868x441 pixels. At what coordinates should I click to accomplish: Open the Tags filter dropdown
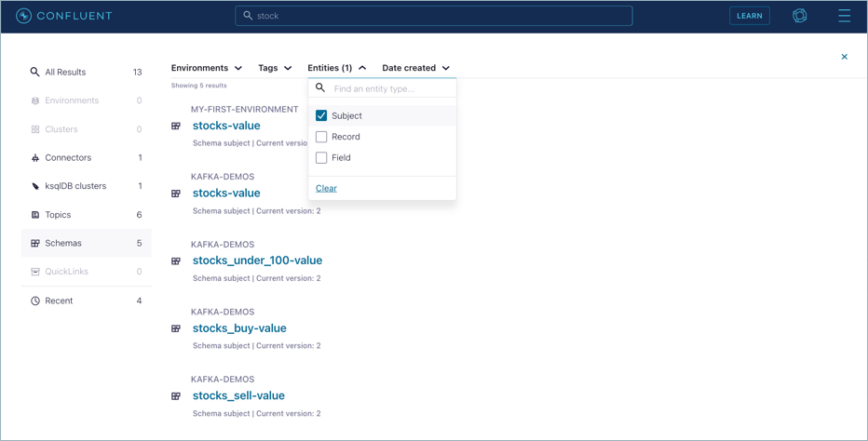coord(275,68)
